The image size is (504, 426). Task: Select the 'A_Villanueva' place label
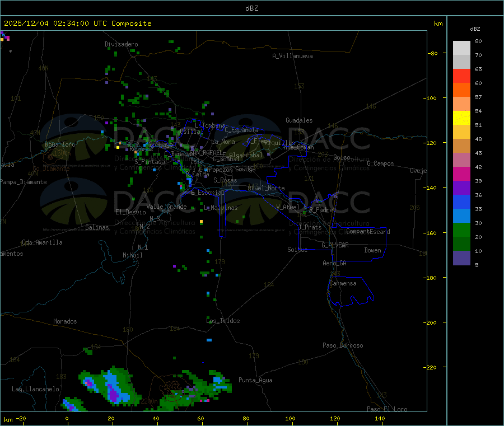pos(292,56)
